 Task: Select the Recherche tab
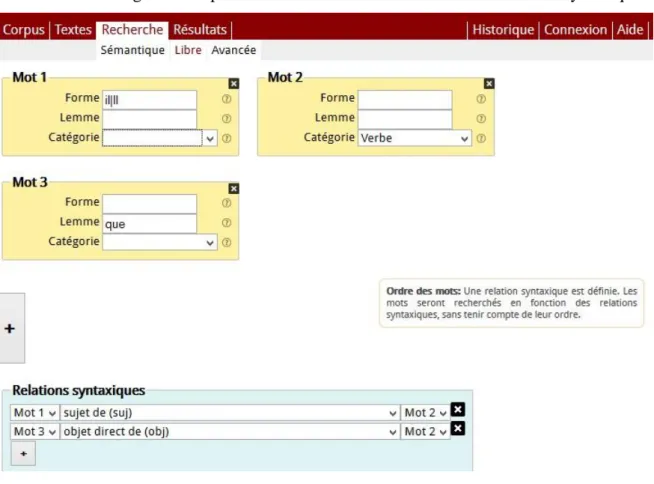click(x=132, y=30)
